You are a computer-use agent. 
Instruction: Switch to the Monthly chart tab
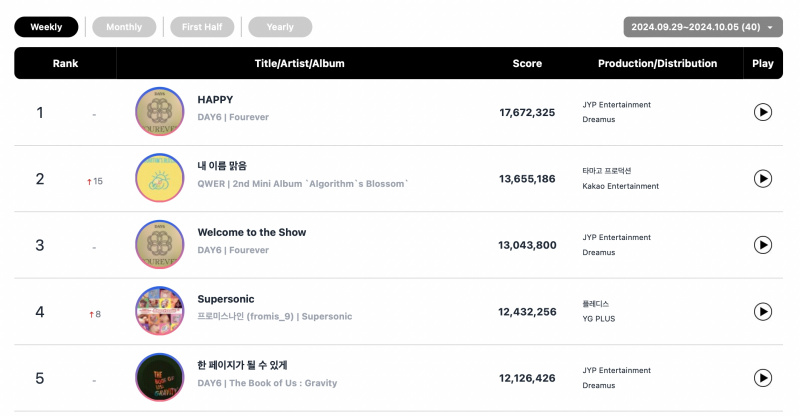coord(124,27)
